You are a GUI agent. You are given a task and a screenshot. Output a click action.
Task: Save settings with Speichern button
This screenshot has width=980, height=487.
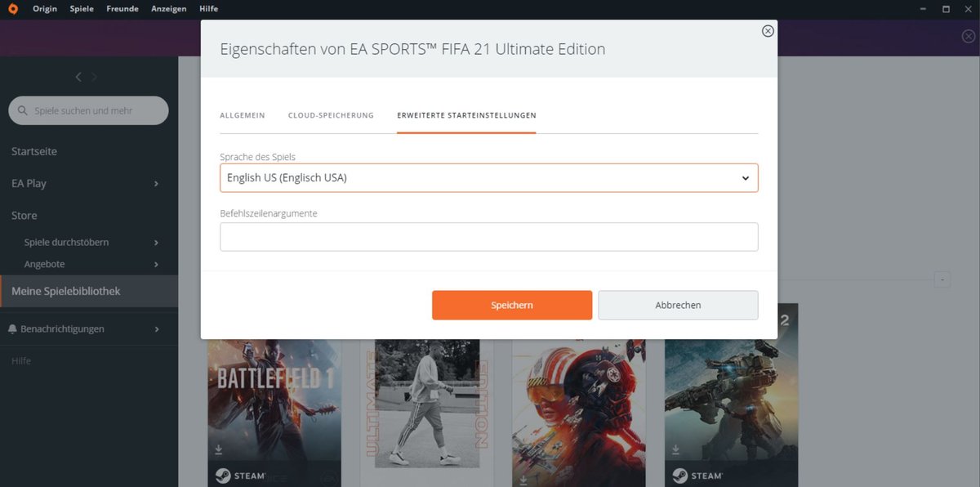point(512,305)
